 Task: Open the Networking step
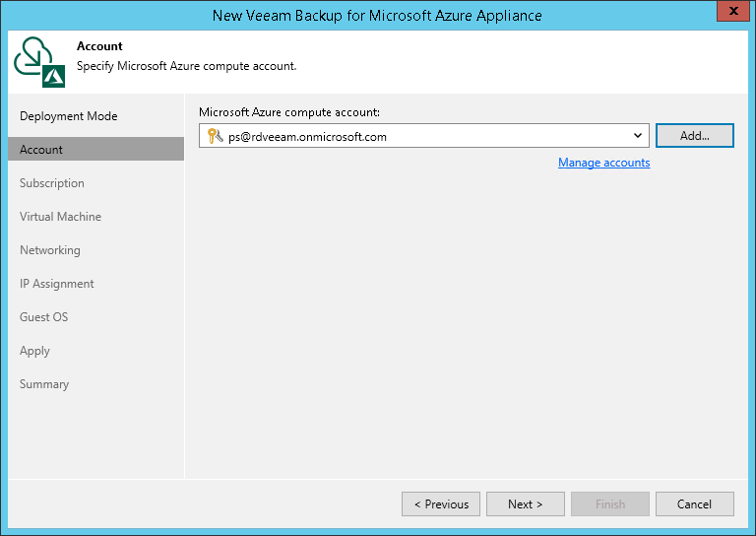click(49, 250)
